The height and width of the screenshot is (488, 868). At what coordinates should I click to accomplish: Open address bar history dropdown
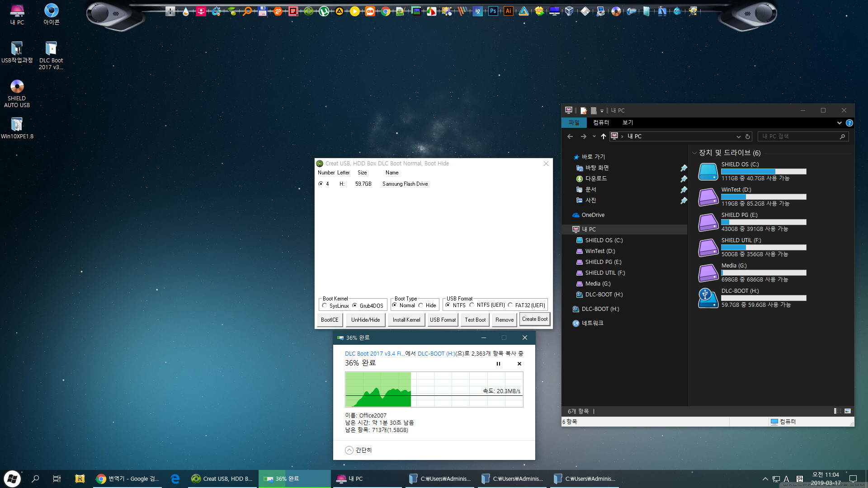point(739,136)
